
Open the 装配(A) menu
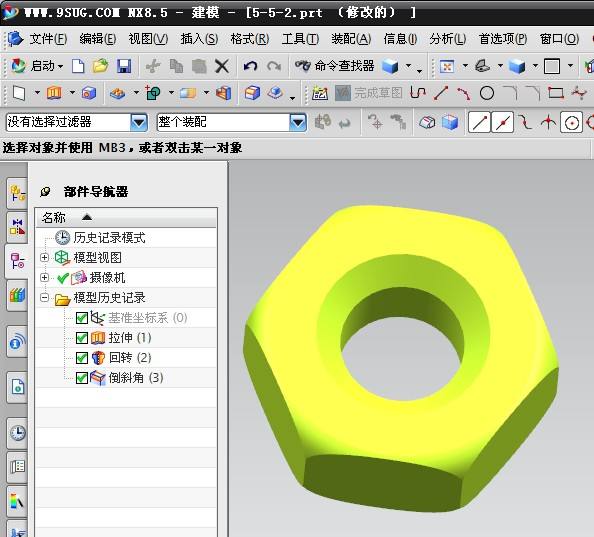[x=351, y=39]
